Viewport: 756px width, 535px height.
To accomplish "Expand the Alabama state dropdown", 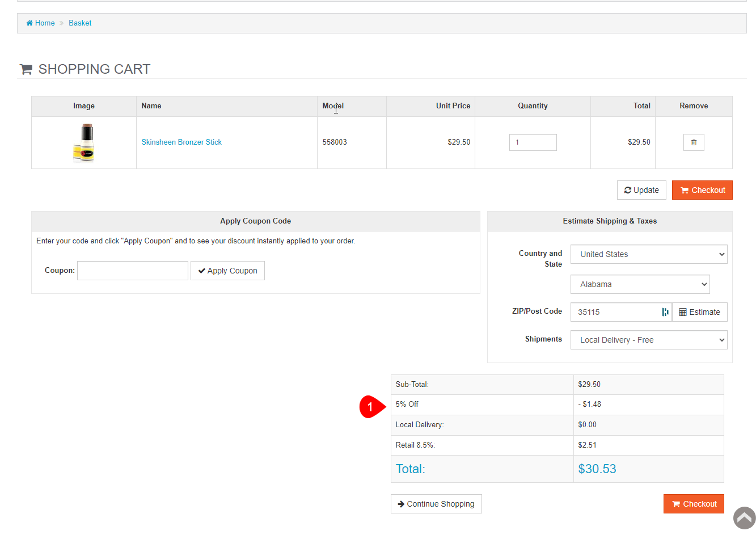I will pyautogui.click(x=640, y=284).
